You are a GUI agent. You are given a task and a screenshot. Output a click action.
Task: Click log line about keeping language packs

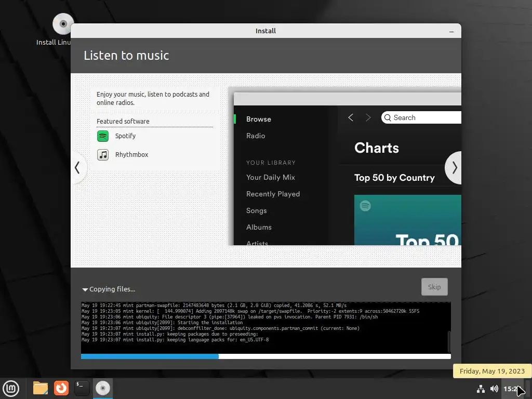coord(175,340)
